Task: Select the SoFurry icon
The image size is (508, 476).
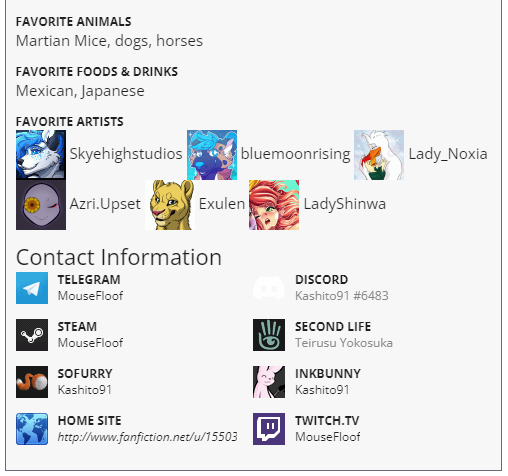Action: point(32,382)
